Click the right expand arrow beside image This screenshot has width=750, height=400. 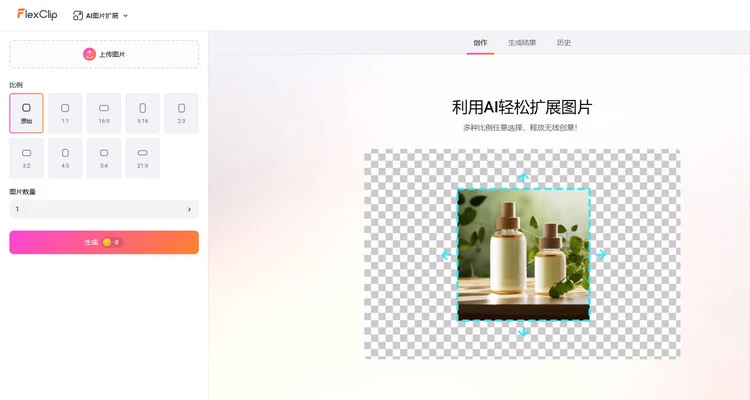tap(601, 255)
